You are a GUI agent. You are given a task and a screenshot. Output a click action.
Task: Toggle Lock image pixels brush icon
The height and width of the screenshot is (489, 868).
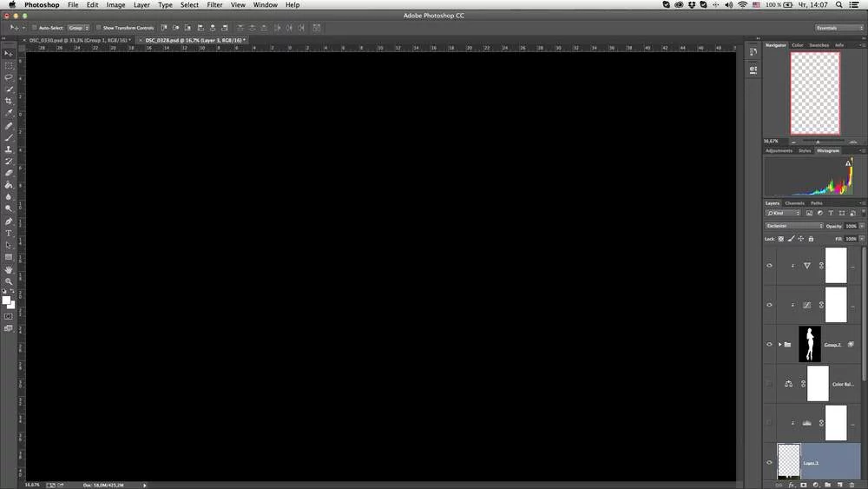(x=791, y=239)
